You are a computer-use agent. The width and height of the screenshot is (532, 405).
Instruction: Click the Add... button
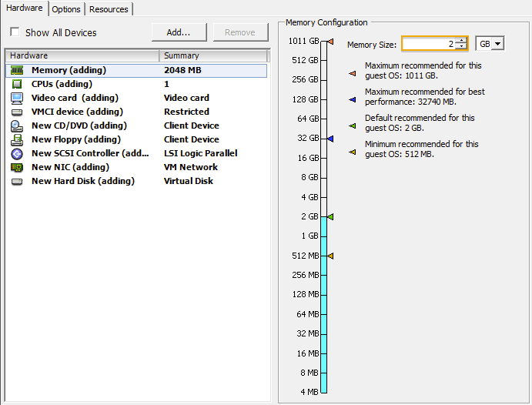180,32
